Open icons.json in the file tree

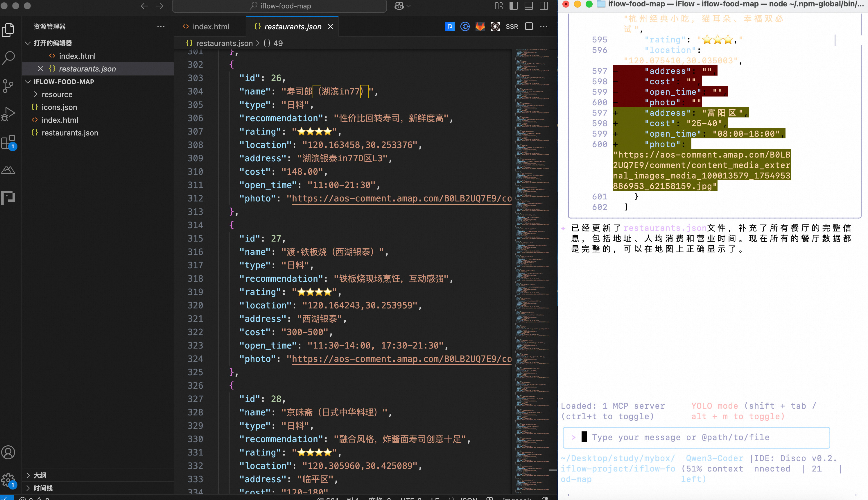(x=59, y=107)
